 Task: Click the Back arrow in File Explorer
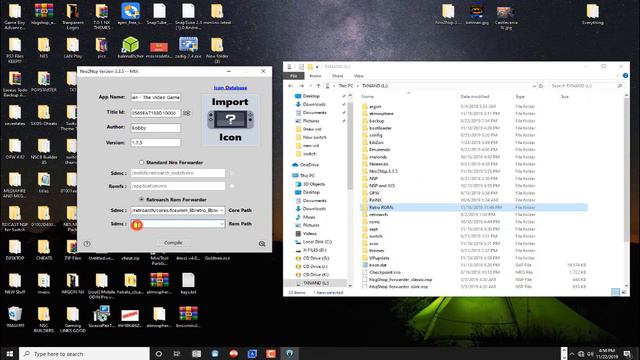click(x=291, y=86)
